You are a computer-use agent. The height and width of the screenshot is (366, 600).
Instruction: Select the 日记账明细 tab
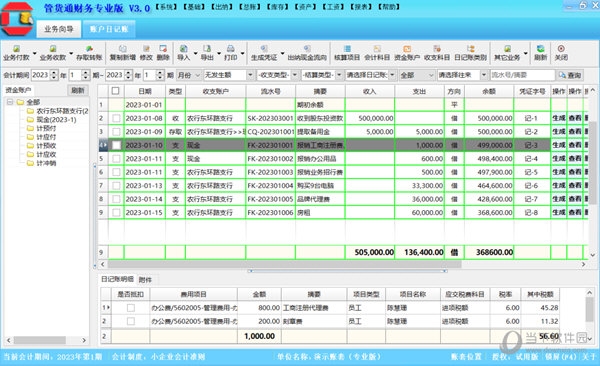pos(117,279)
